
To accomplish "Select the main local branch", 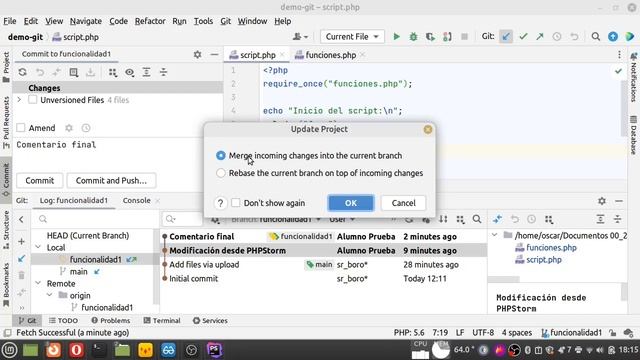I will (78, 272).
